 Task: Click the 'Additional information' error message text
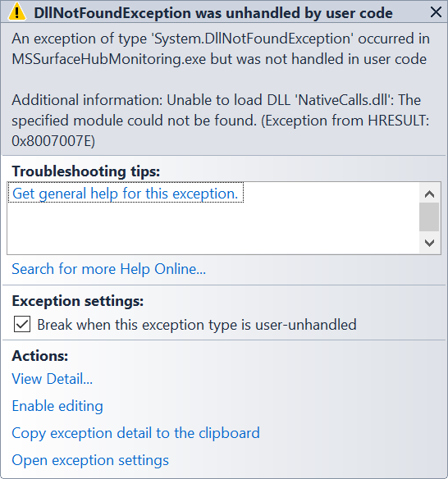click(x=221, y=121)
